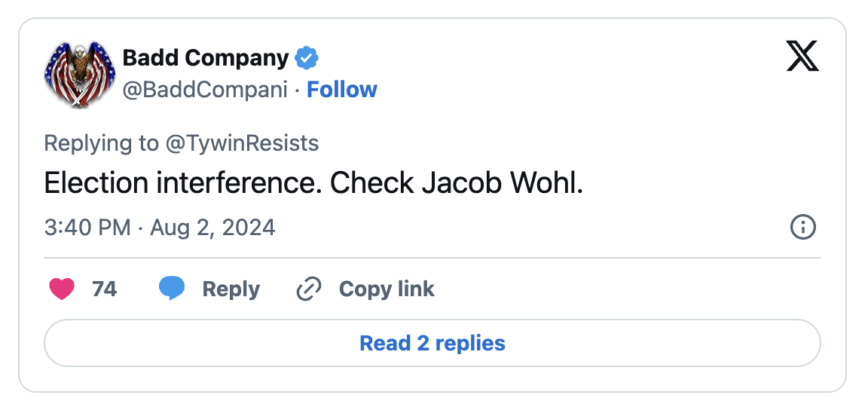Click the 74 likes count
This screenshot has width=868, height=407.
click(105, 289)
